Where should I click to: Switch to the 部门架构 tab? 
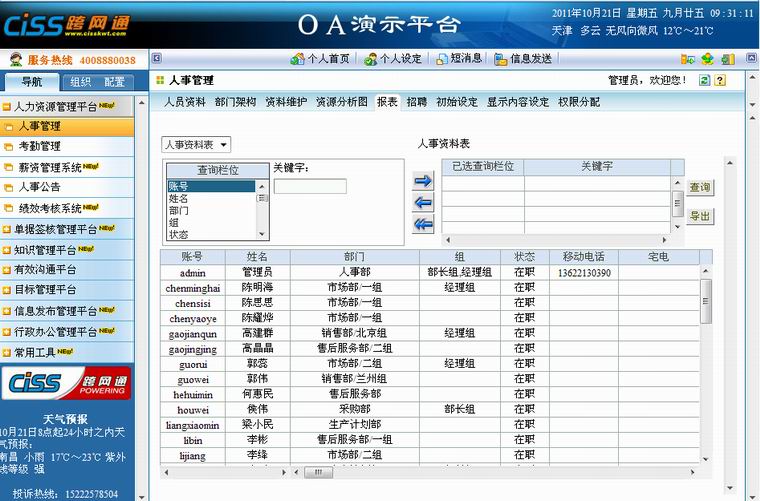[x=235, y=102]
